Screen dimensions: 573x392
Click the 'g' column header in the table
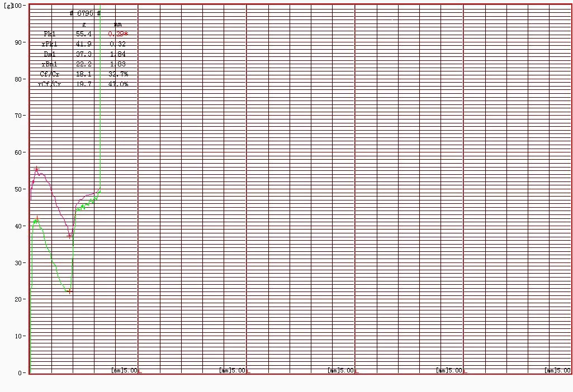tap(84, 25)
